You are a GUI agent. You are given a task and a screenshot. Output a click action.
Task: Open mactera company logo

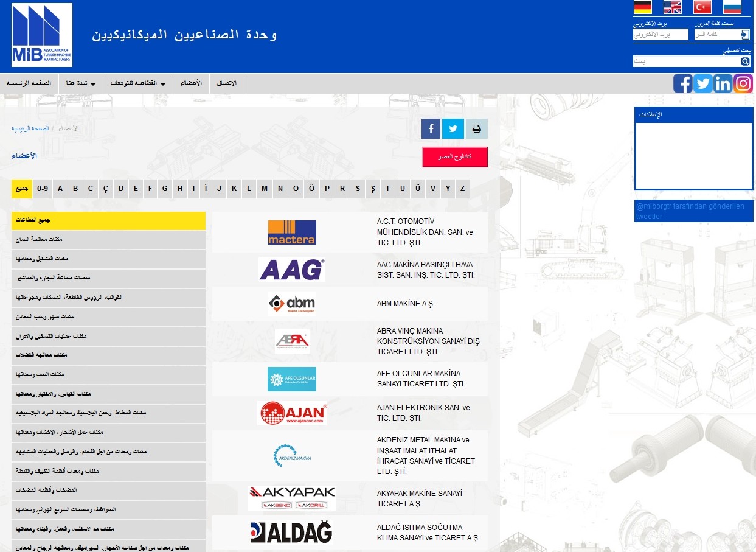tap(292, 232)
